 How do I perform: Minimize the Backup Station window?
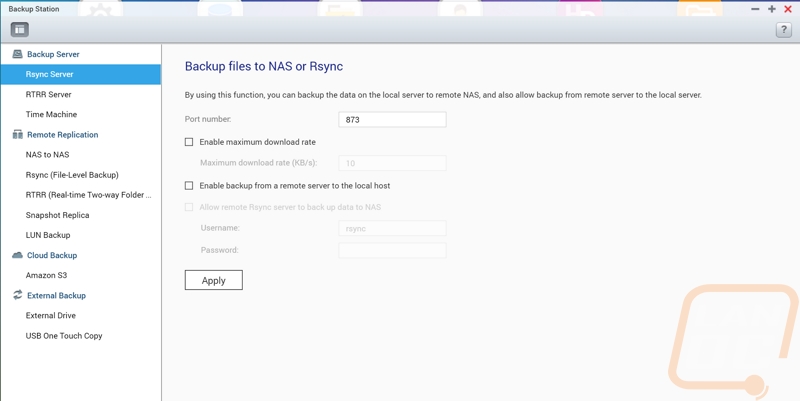tap(755, 9)
